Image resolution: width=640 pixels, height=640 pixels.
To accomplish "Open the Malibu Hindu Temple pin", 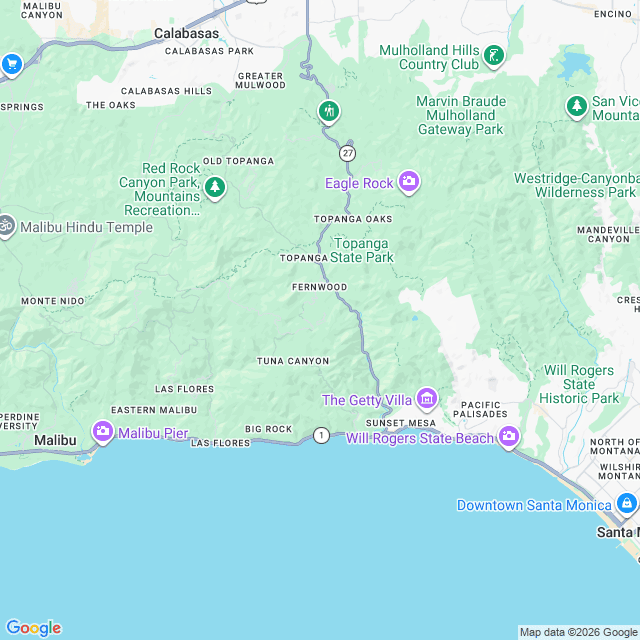I will pos(7,226).
